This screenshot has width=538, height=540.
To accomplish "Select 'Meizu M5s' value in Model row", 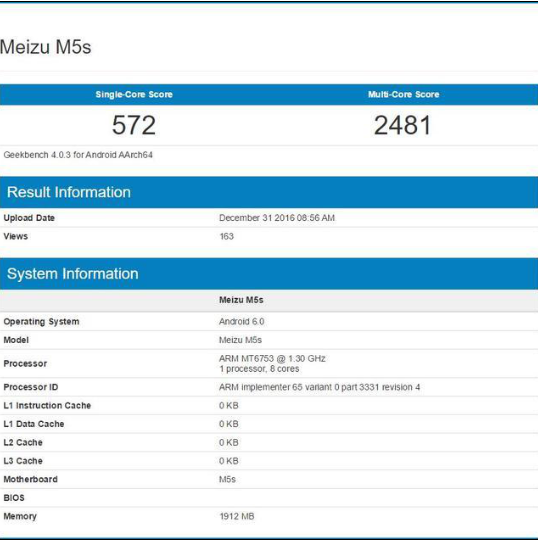I will click(240, 340).
